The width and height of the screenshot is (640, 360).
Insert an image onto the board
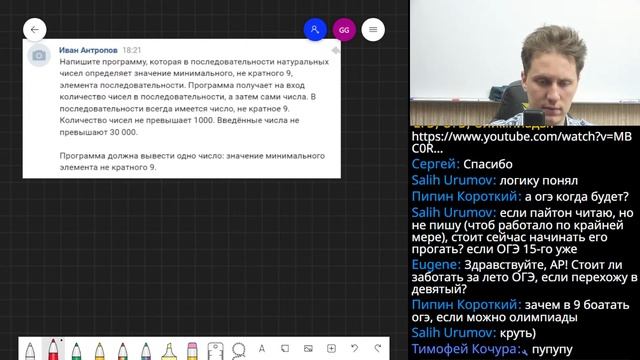coord(308,349)
